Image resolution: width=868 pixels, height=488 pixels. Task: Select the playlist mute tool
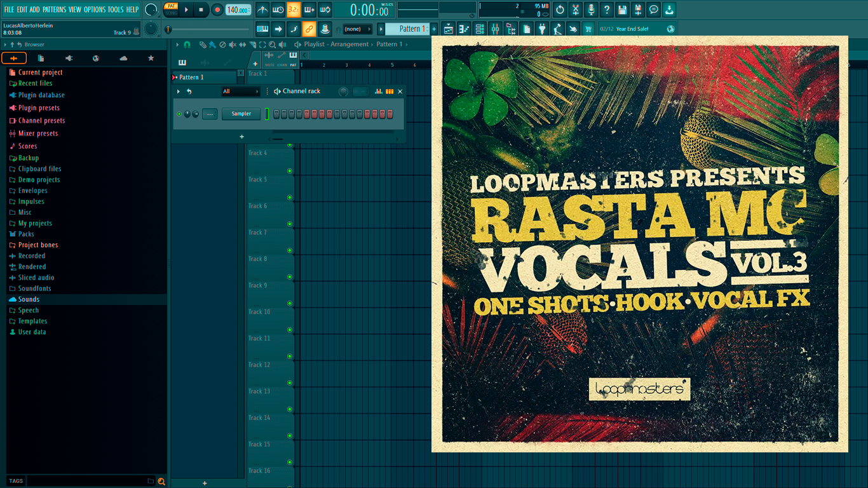click(233, 44)
